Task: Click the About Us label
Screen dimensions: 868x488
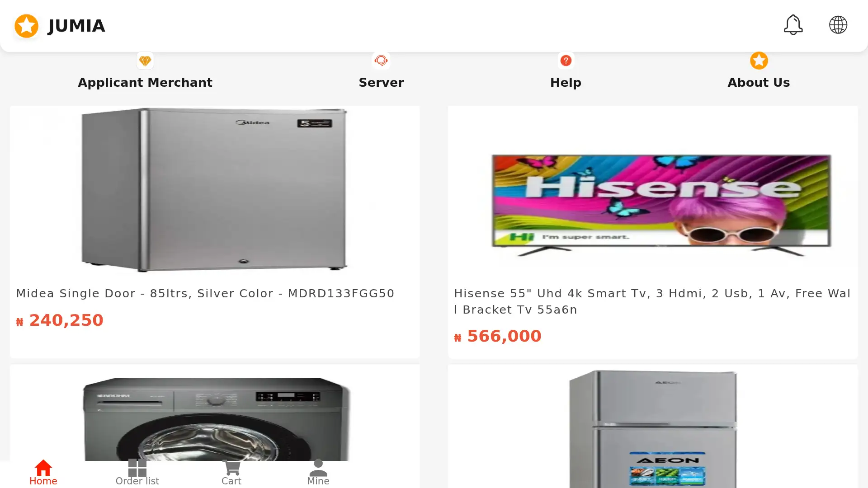Action: (x=759, y=83)
